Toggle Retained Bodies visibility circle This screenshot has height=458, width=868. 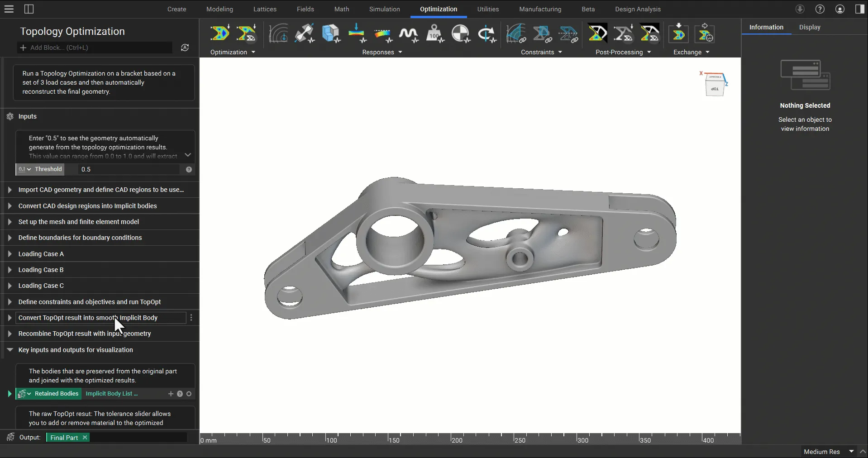tap(189, 394)
